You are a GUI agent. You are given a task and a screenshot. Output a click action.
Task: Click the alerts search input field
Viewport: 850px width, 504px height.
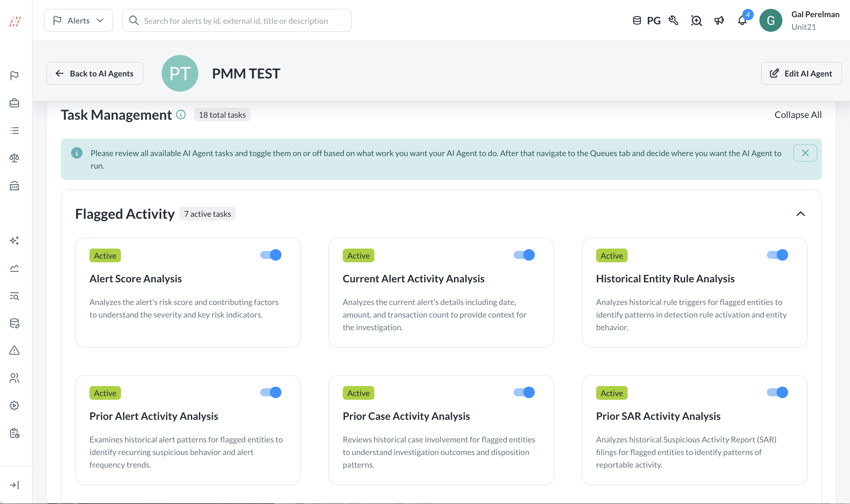click(x=237, y=20)
